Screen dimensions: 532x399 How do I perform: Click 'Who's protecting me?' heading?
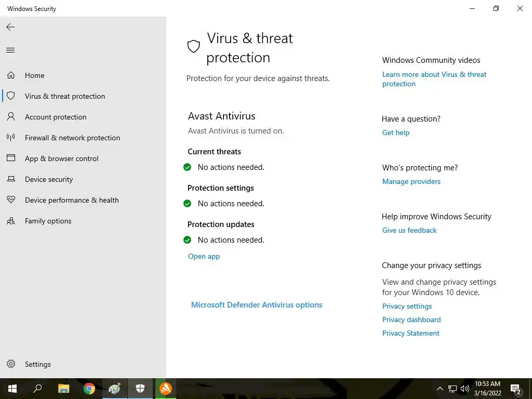[x=420, y=168]
